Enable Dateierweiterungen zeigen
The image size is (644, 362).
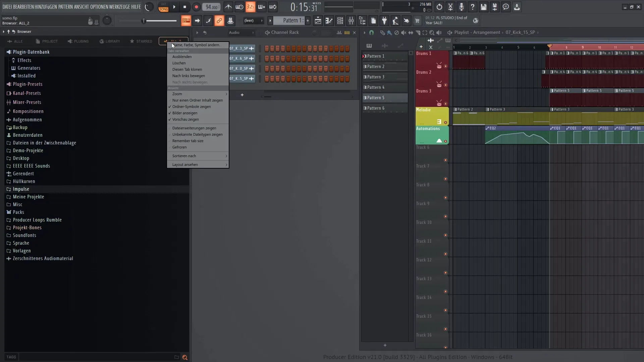coord(198,128)
